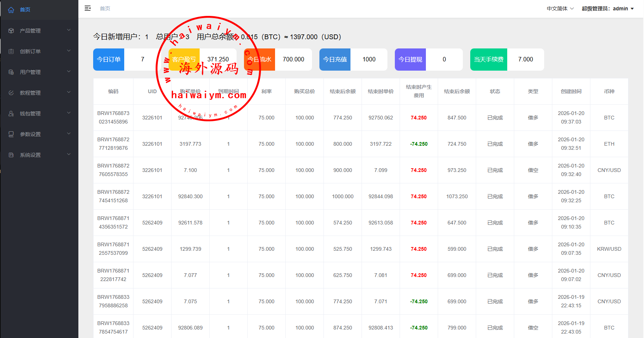The image size is (644, 338).
Task: Select order code BRW17688727712819876 cell
Action: [x=113, y=144]
